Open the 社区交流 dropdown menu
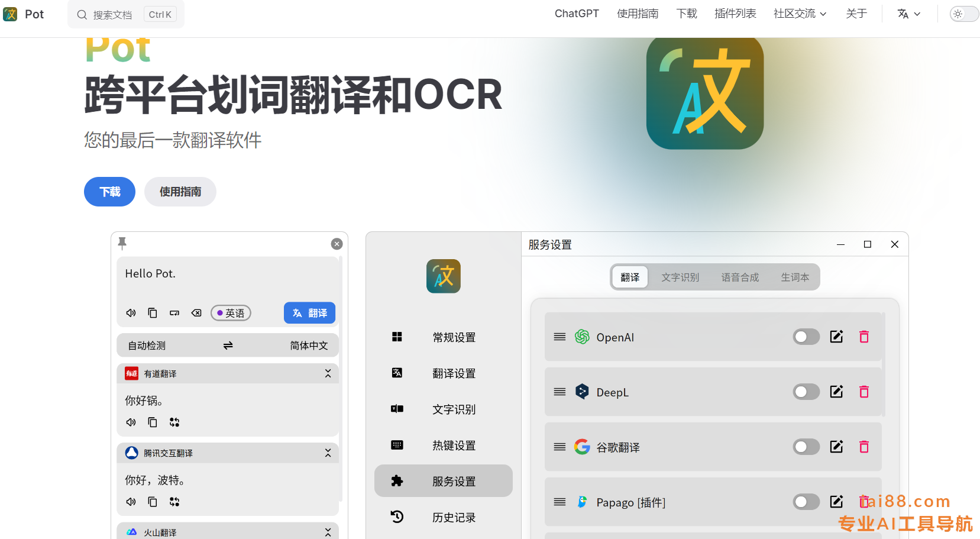This screenshot has width=980, height=539. tap(800, 14)
